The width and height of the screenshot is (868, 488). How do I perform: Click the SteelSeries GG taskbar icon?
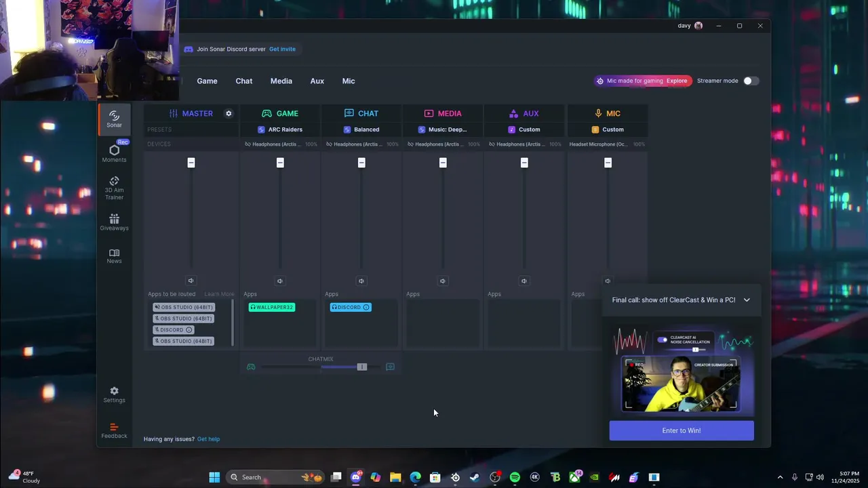(455, 477)
